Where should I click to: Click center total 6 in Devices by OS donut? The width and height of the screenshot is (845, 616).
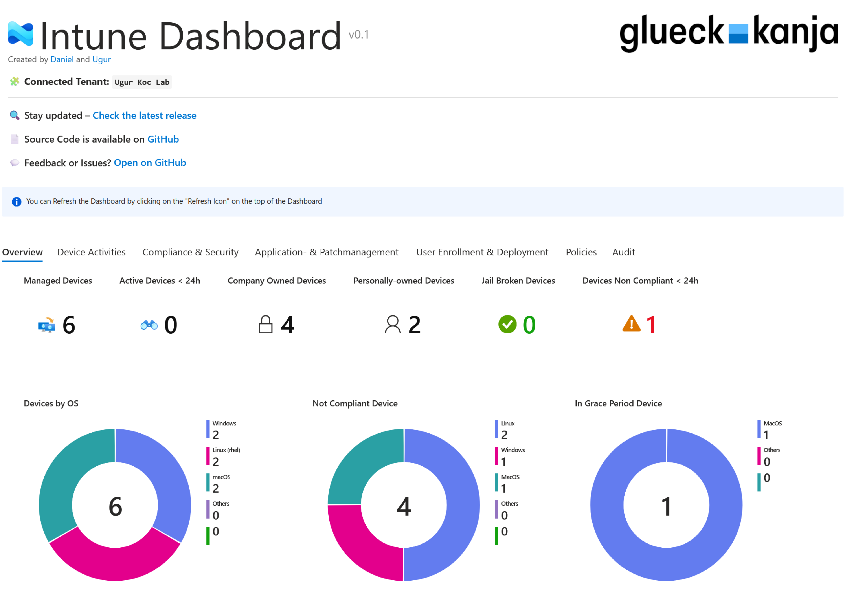[x=115, y=506]
